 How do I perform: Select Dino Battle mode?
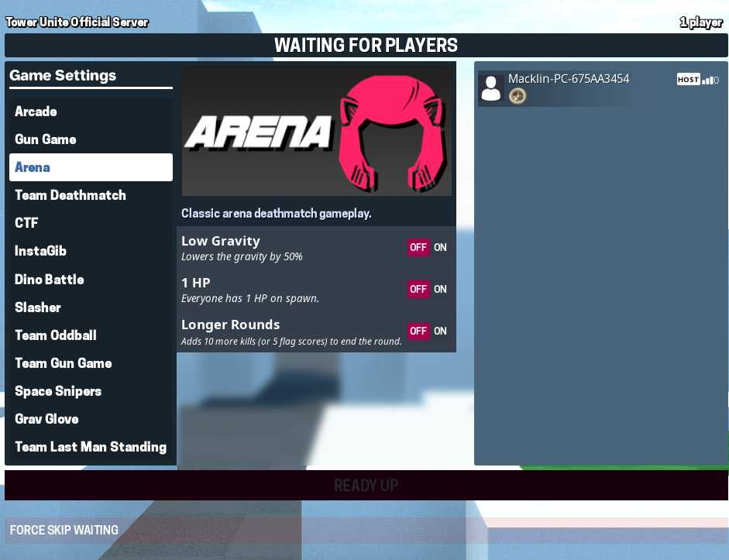(91, 280)
